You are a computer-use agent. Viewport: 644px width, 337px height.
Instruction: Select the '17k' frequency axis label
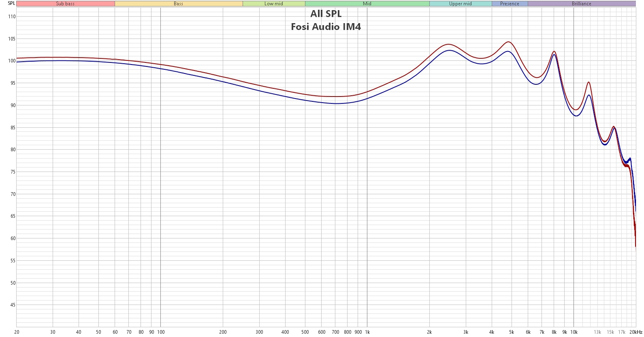click(x=622, y=332)
